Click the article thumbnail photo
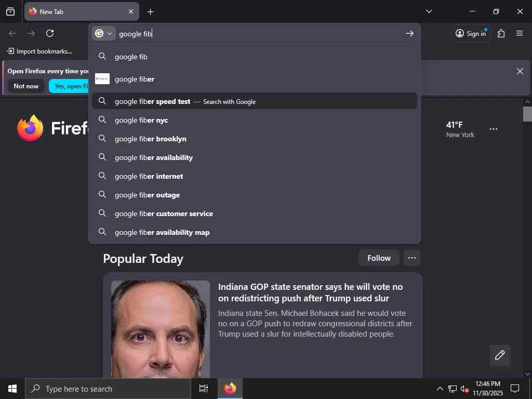 click(x=160, y=329)
